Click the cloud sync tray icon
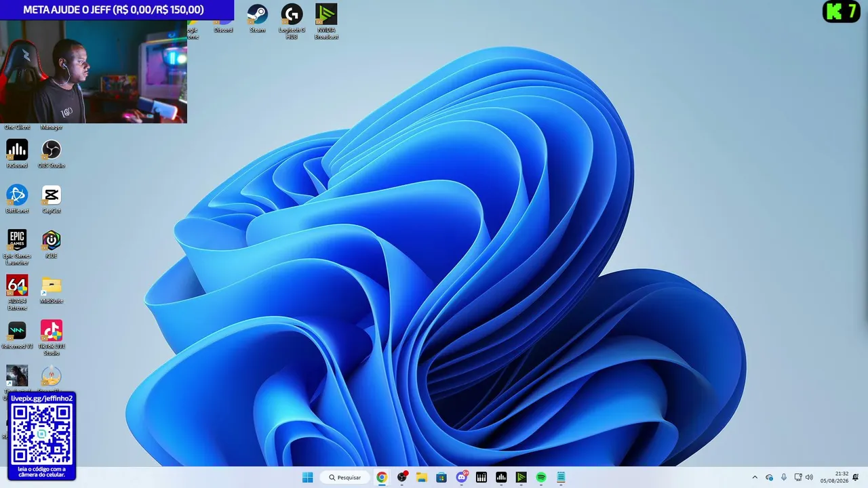The height and width of the screenshot is (488, 868). 769,477
